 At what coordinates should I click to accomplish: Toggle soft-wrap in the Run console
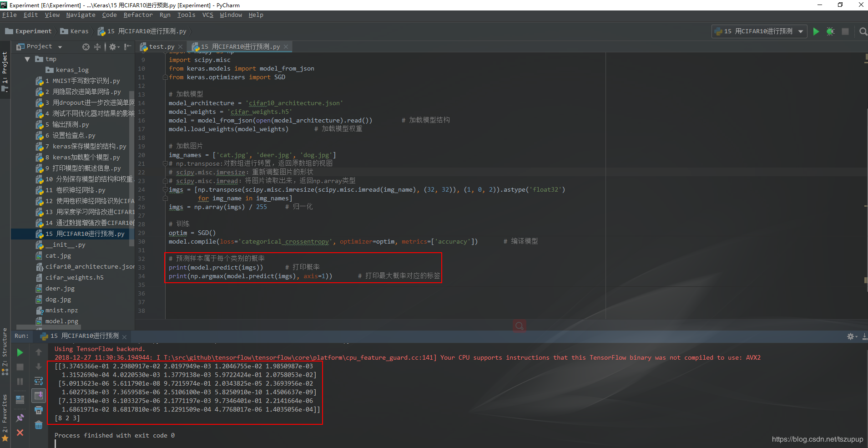tap(39, 381)
